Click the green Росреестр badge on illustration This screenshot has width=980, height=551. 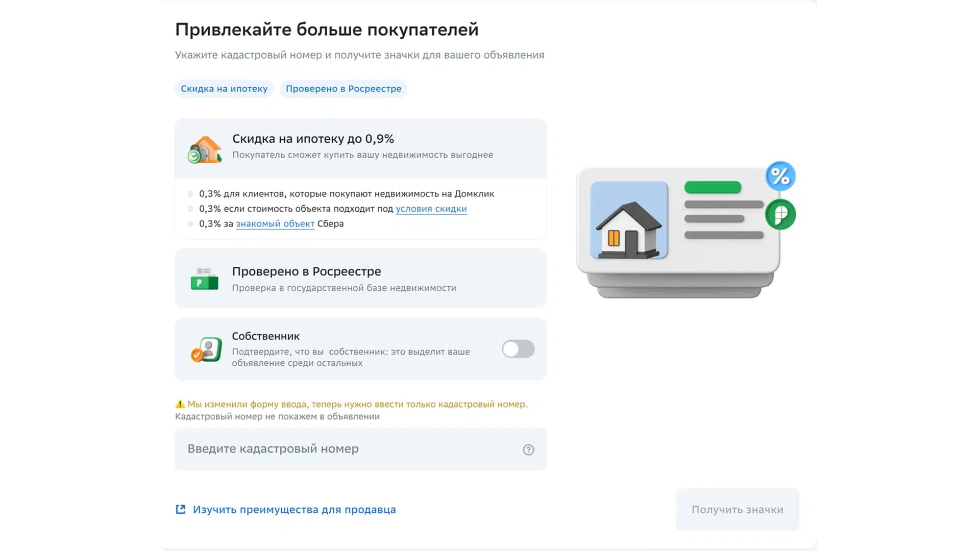(x=780, y=214)
